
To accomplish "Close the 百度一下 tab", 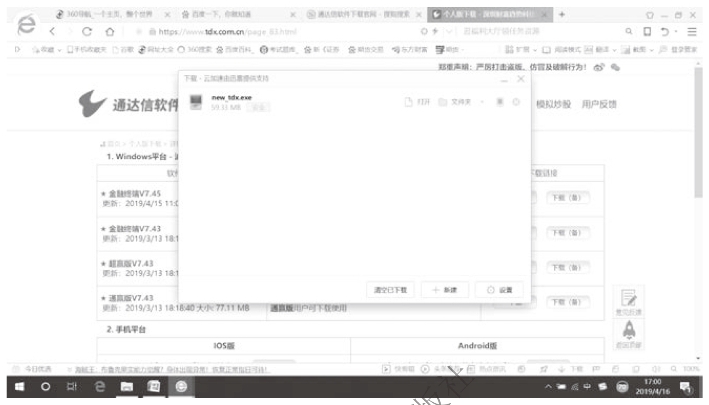I will click(x=293, y=15).
